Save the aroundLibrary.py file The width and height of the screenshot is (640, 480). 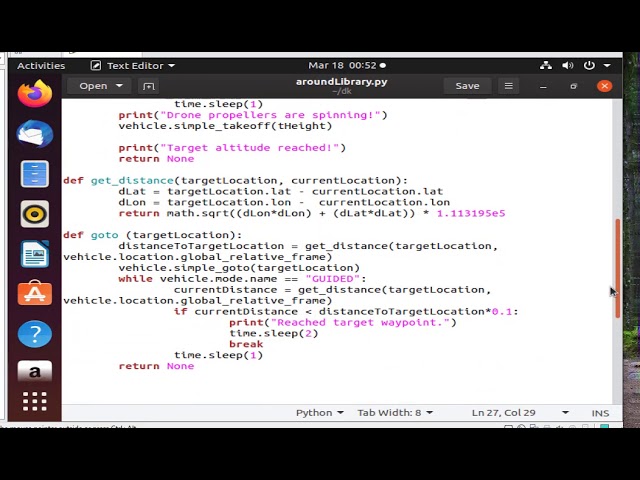[x=467, y=86]
